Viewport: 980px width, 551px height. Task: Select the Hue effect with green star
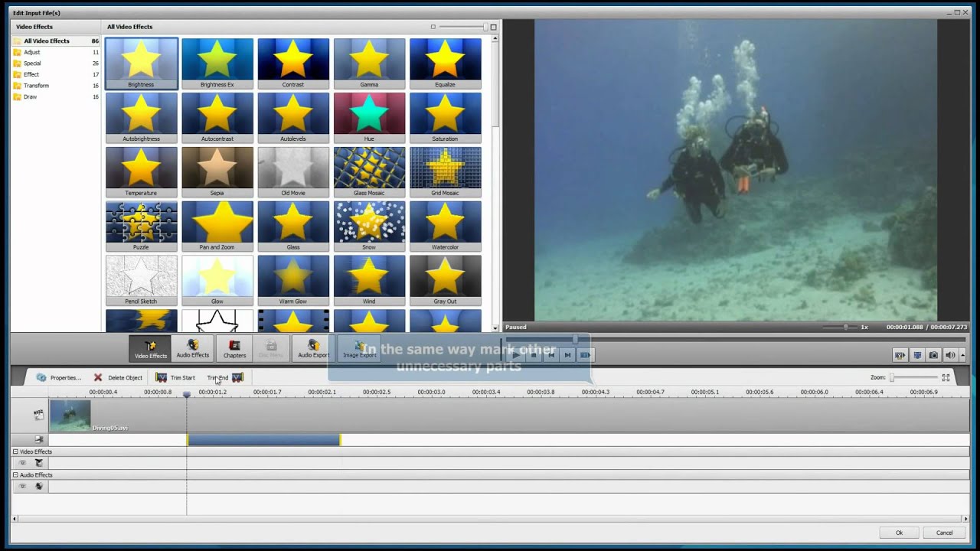tap(369, 118)
